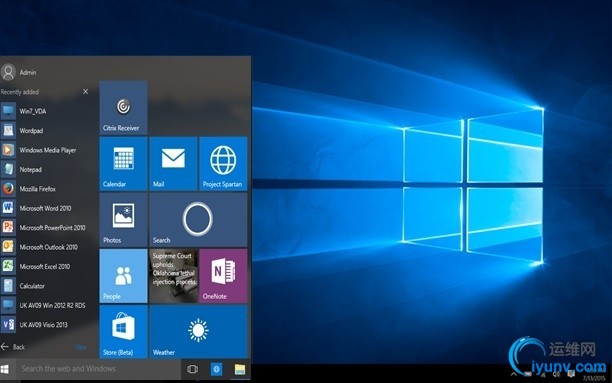Image resolution: width=612 pixels, height=383 pixels.
Task: Open Project Spartan from the taskbar
Action: coord(217,369)
